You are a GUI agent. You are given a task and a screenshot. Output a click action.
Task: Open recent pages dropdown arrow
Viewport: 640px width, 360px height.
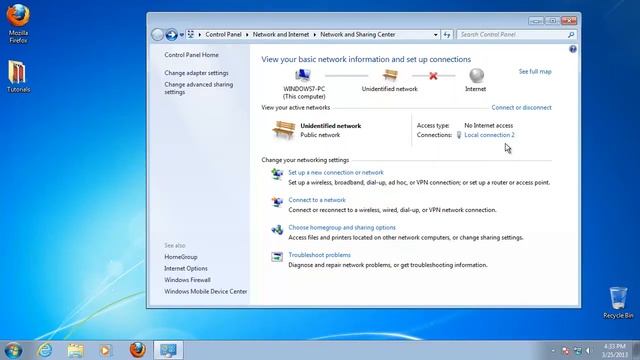click(x=182, y=35)
